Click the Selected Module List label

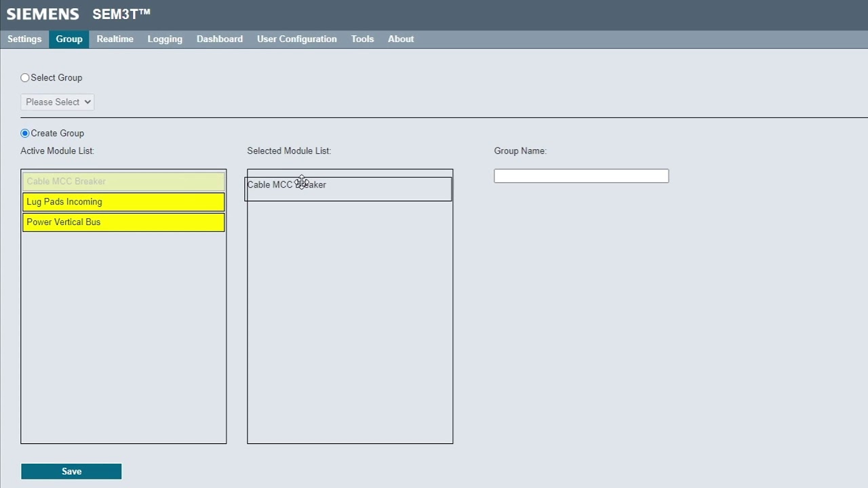(x=289, y=151)
